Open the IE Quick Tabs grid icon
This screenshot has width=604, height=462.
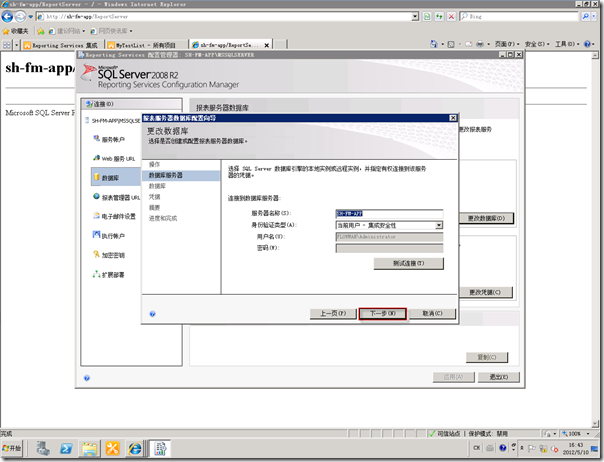(x=7, y=45)
